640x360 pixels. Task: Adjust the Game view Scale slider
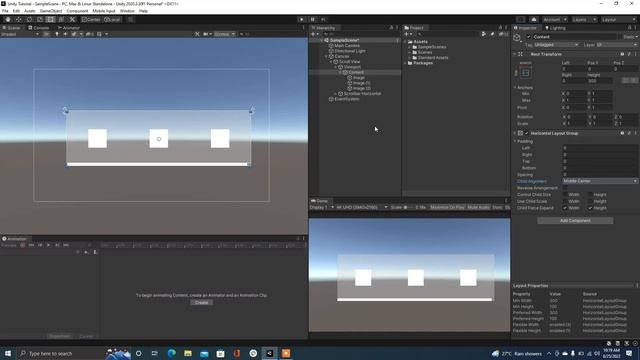pos(408,207)
